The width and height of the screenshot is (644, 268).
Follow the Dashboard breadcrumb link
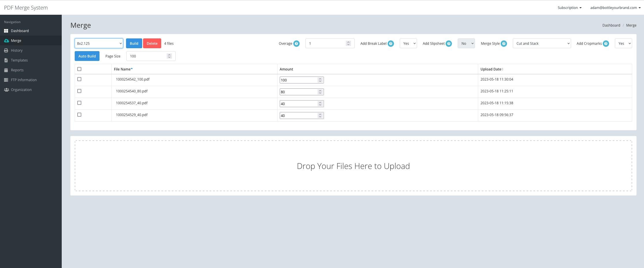611,25
